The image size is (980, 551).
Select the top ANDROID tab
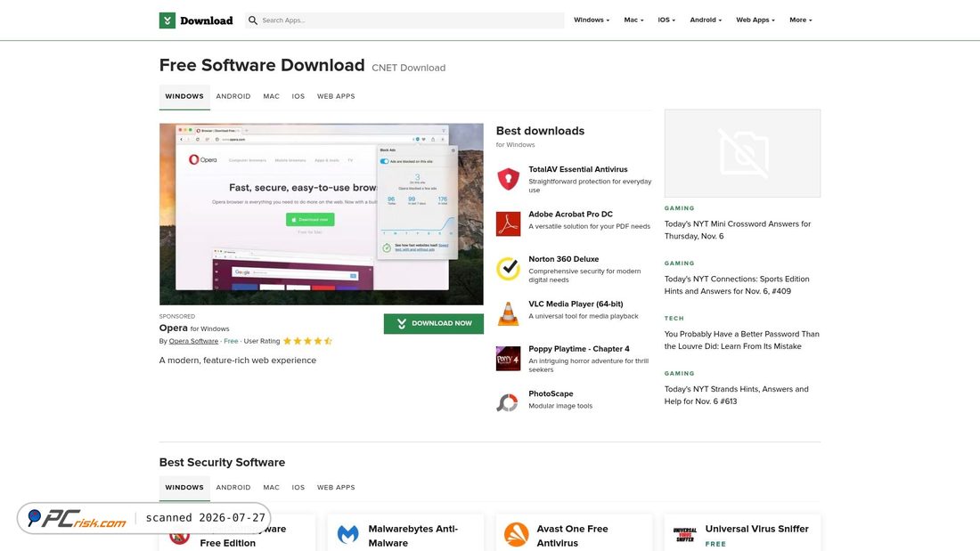pos(233,97)
